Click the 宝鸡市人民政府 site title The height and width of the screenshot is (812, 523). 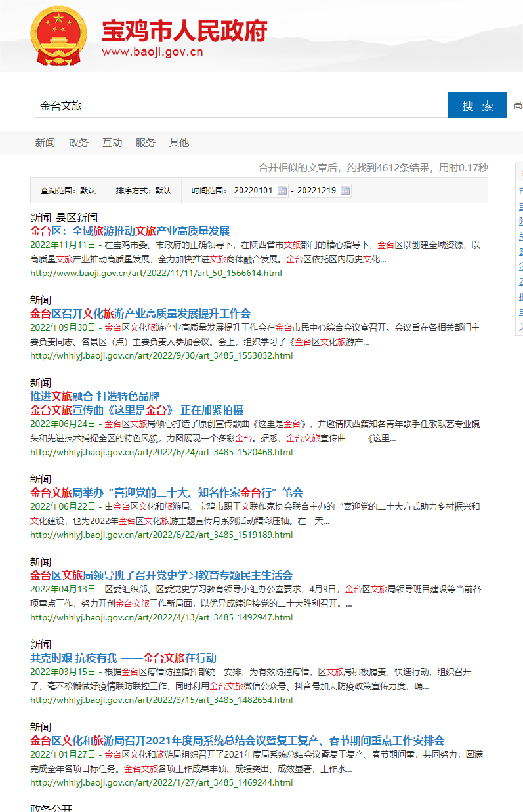pyautogui.click(x=184, y=30)
